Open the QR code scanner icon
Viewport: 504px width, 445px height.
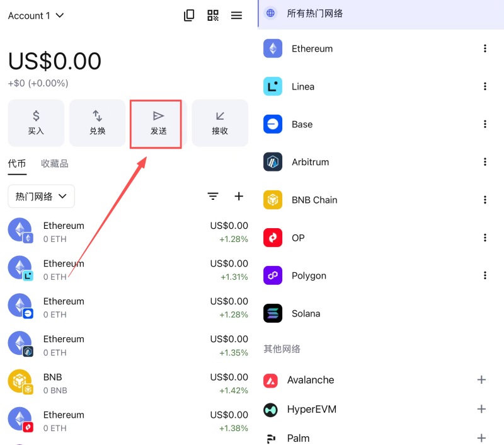[213, 15]
